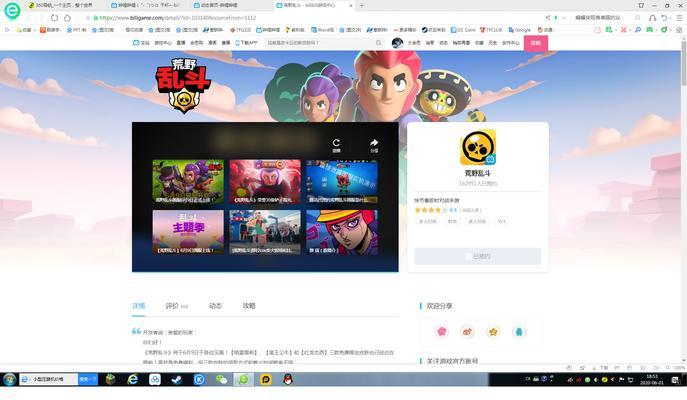
Task: Click the first game tag chip
Action: pyautogui.click(x=428, y=221)
